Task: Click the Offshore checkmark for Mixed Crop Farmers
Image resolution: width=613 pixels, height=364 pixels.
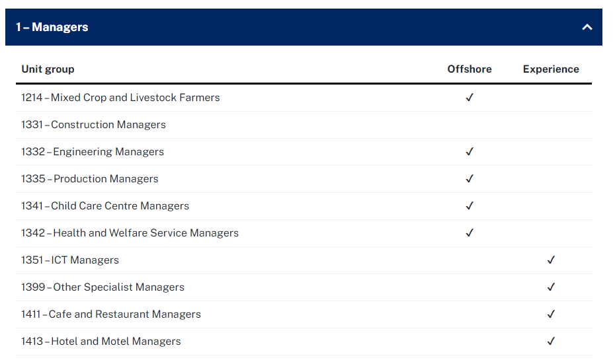Action: click(x=470, y=98)
